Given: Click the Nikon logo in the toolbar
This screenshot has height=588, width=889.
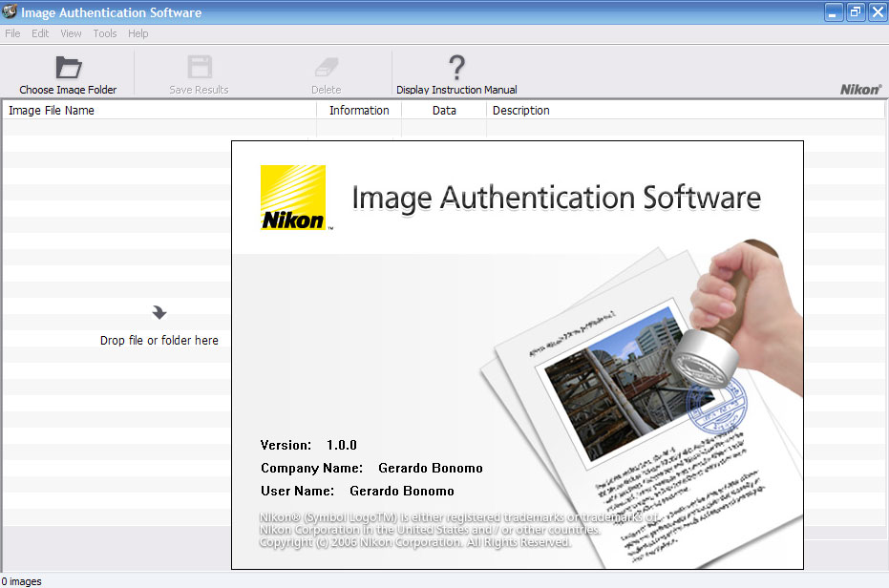Looking at the screenshot, I should [860, 90].
